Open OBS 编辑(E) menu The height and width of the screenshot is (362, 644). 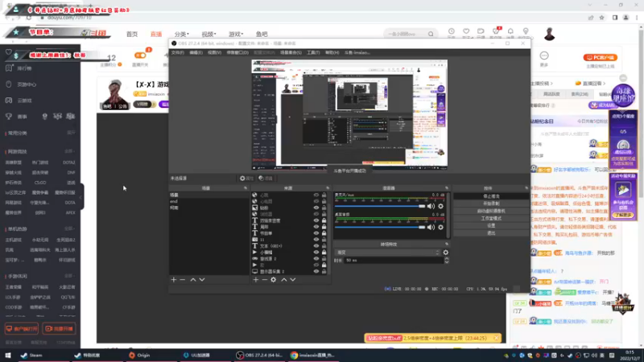tap(196, 52)
